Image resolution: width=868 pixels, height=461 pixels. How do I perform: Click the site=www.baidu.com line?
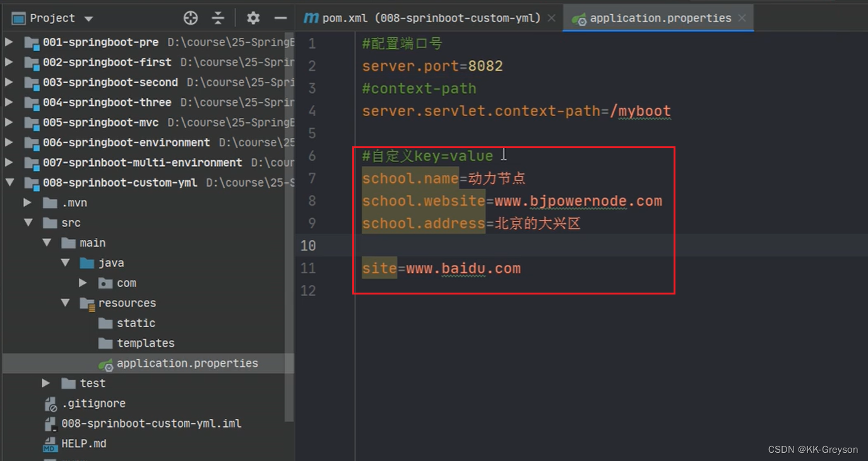tap(441, 269)
